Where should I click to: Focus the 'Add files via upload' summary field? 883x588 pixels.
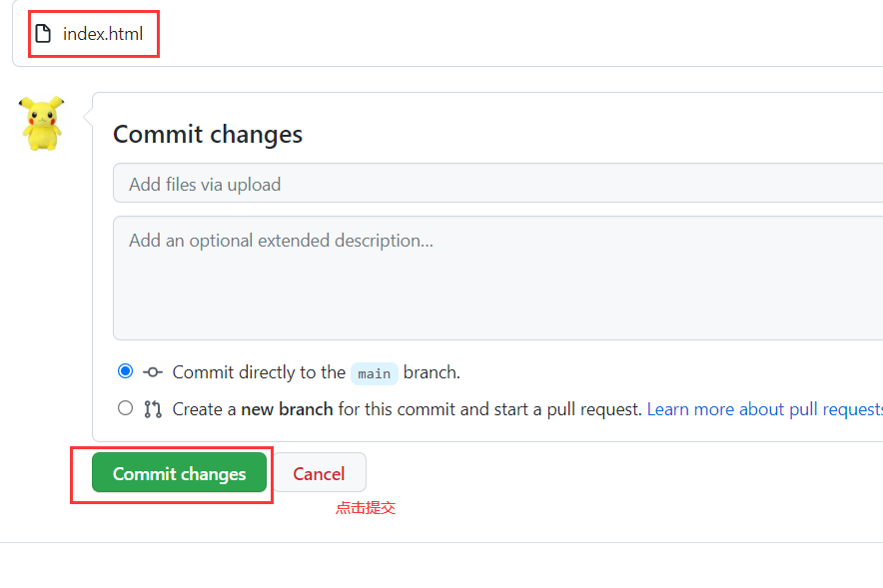point(497,184)
